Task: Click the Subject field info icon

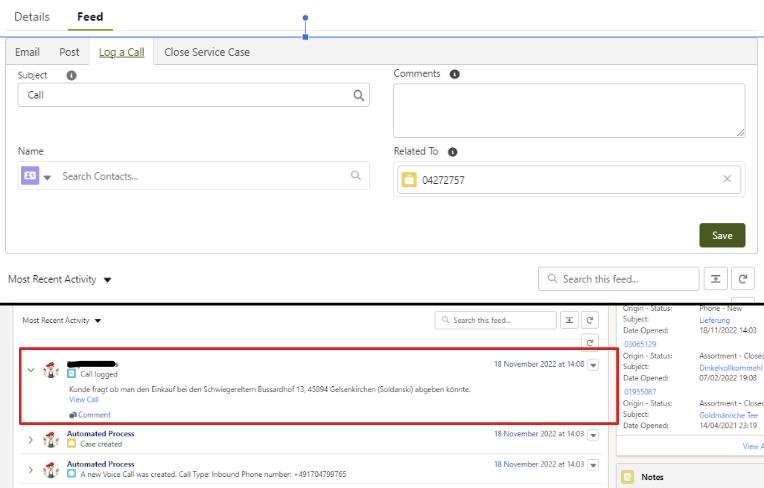Action: (x=71, y=75)
